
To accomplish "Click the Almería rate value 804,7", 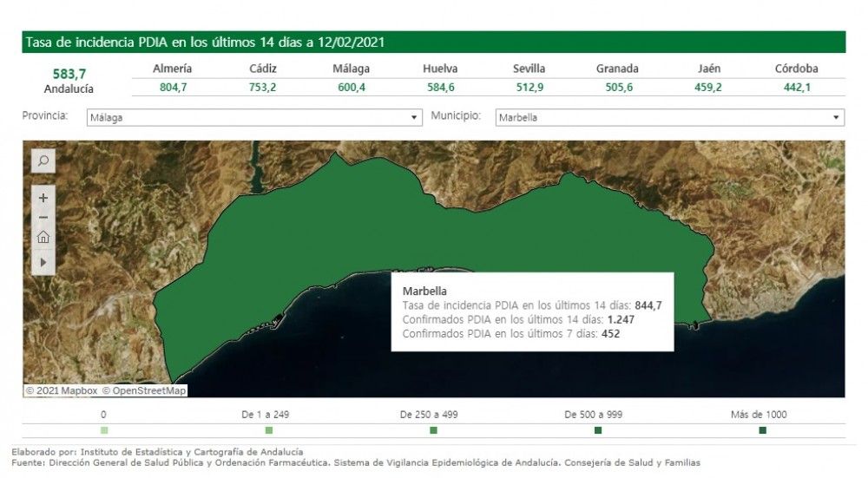I will 174,88.
